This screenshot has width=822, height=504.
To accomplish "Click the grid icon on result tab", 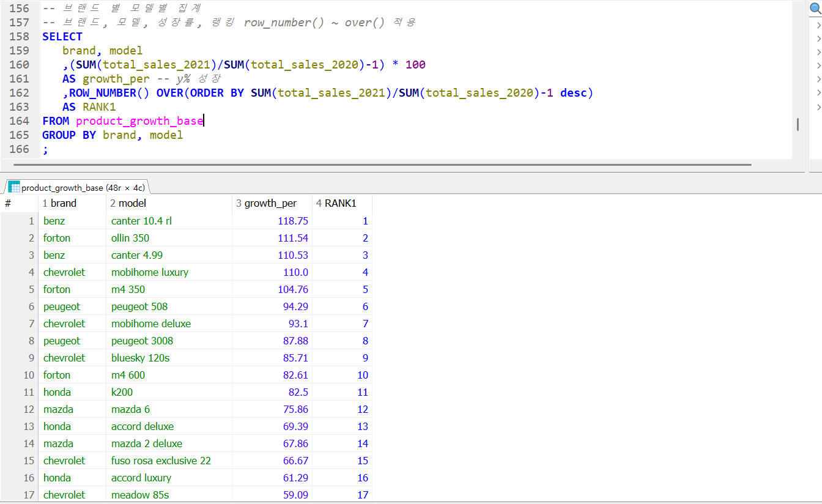I will [x=13, y=187].
